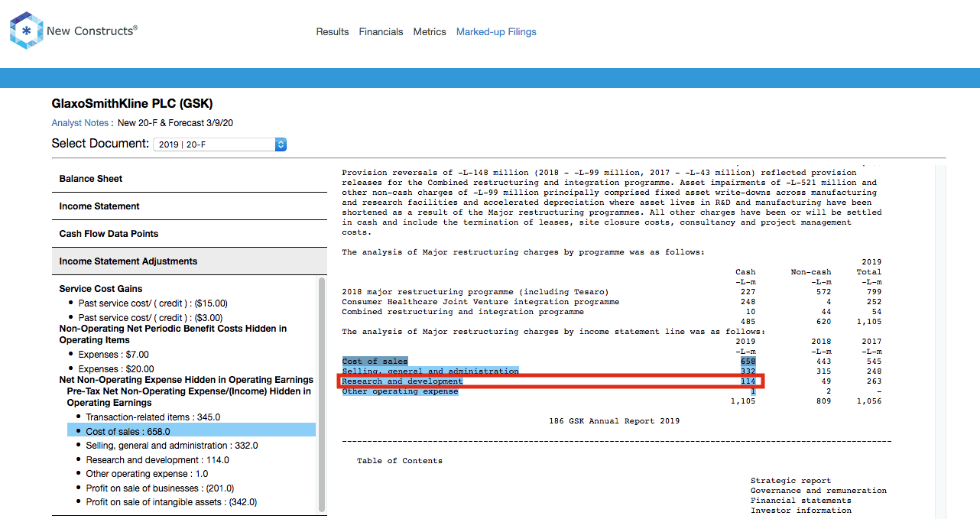Select Cost of sales : 658.0 item
The height and width of the screenshot is (519, 980).
[190, 431]
